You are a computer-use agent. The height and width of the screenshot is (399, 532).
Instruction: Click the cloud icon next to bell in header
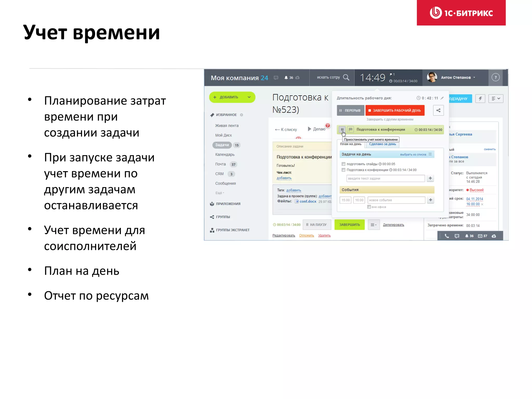click(x=298, y=77)
